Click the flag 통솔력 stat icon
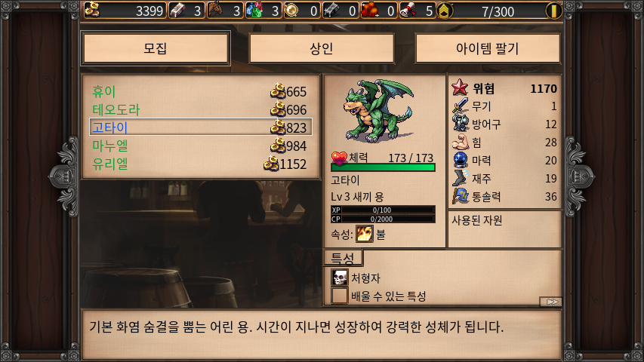Image resolution: width=644 pixels, height=362 pixels. 461,196
